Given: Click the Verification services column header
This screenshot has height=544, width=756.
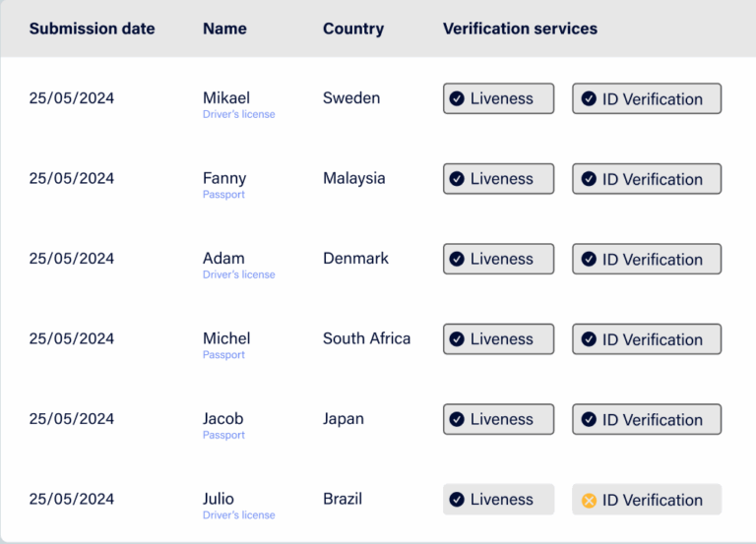Looking at the screenshot, I should [x=520, y=29].
